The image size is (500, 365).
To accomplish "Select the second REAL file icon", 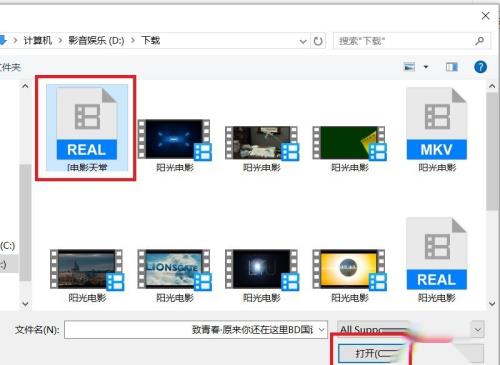I will [x=437, y=254].
